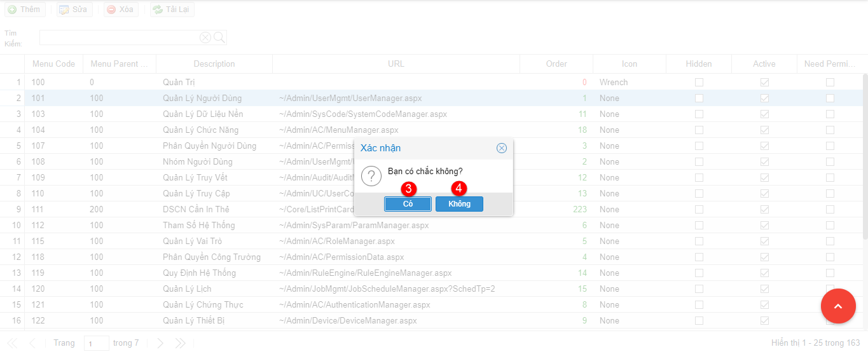The width and height of the screenshot is (868, 354).
Task: Close the Xác nhận dialog with X icon
Action: click(501, 148)
